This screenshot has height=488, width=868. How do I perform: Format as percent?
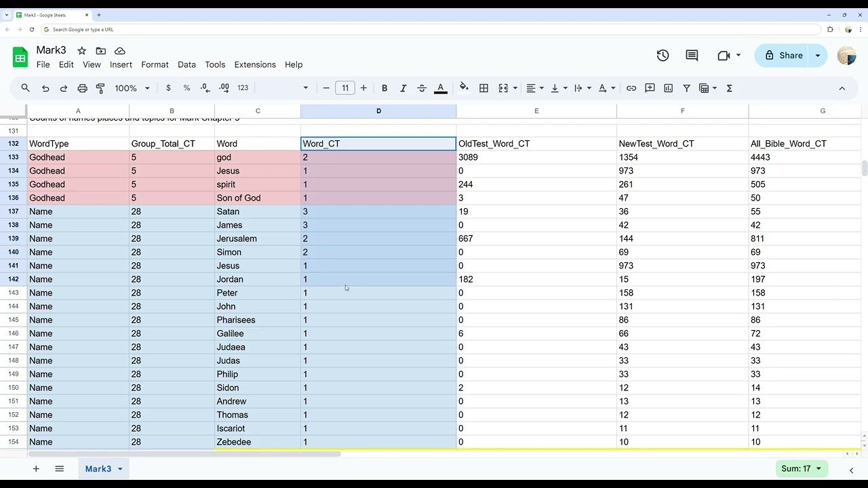(186, 88)
